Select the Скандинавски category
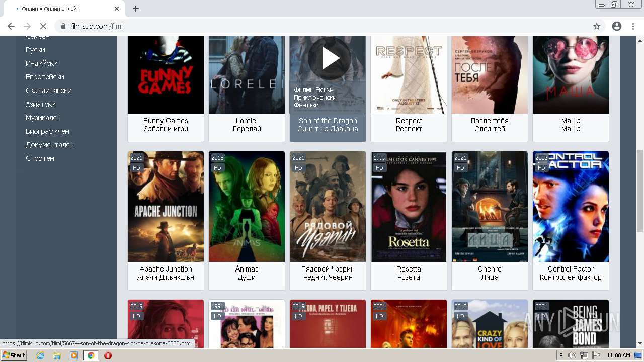Image resolution: width=644 pixels, height=362 pixels. (x=49, y=90)
